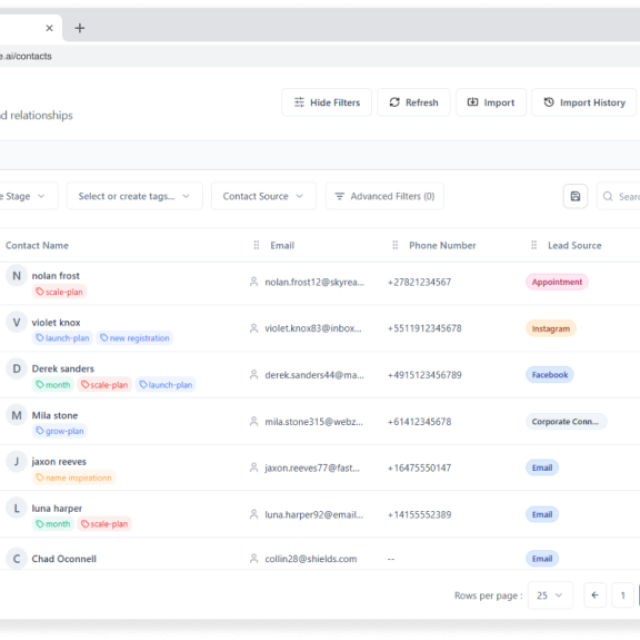The height and width of the screenshot is (640, 640).
Task: Click the N avatar for nolan frost
Action: [16, 276]
